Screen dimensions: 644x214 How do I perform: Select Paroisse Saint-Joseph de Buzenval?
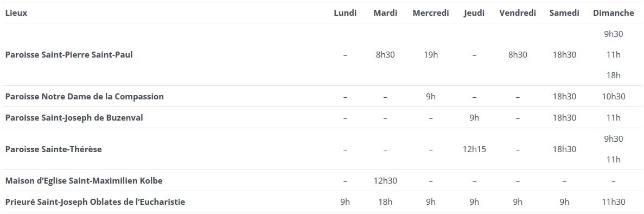(74, 118)
